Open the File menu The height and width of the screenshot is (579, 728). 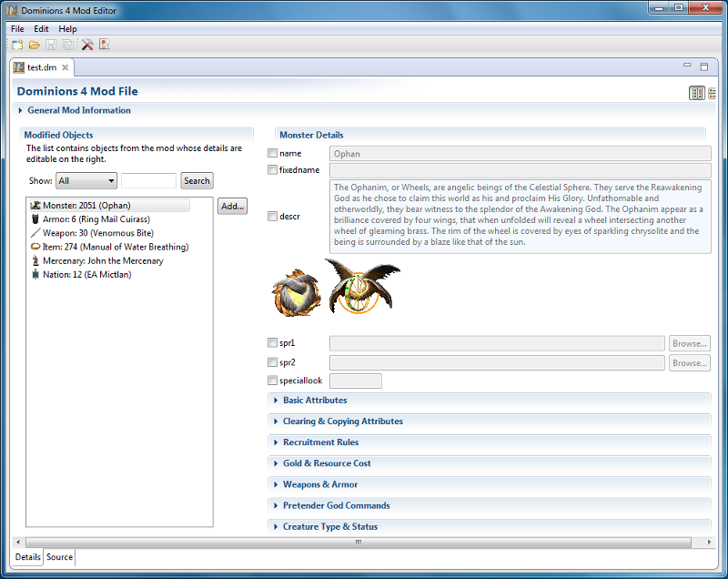click(x=17, y=29)
